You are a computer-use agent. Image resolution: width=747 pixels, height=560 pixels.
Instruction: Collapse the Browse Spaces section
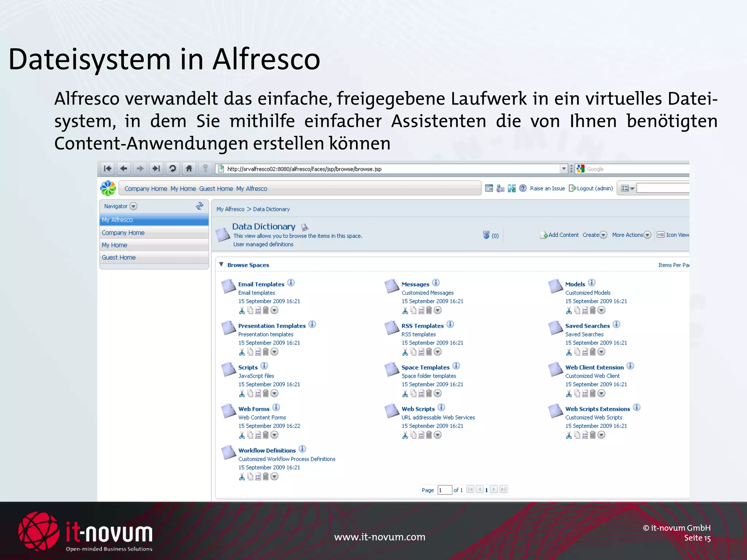221,264
